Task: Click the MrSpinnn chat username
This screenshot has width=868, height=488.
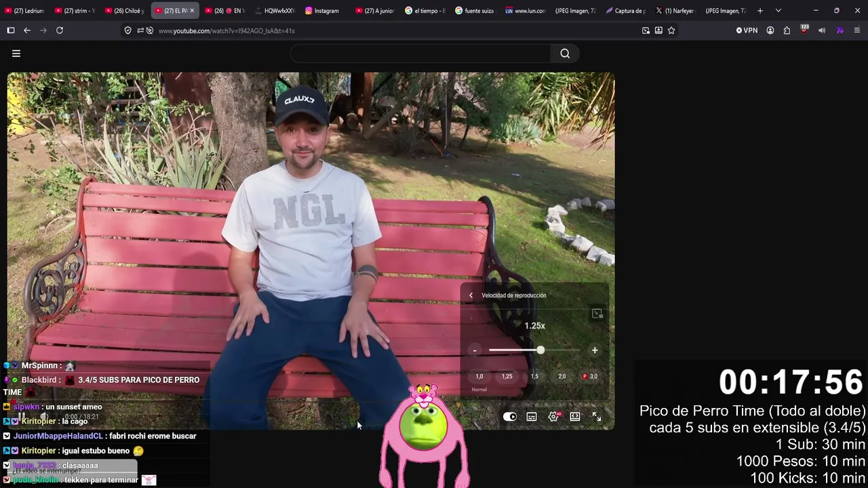Action: click(x=39, y=365)
